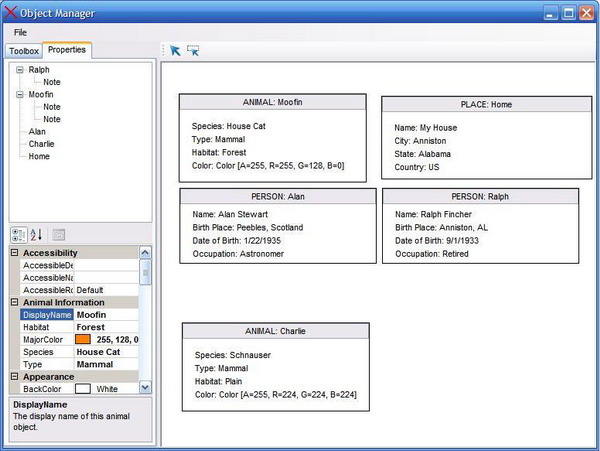Viewport: 600px width, 451px height.
Task: Click Habitat: Plain in Charlie card
Action: (x=218, y=381)
